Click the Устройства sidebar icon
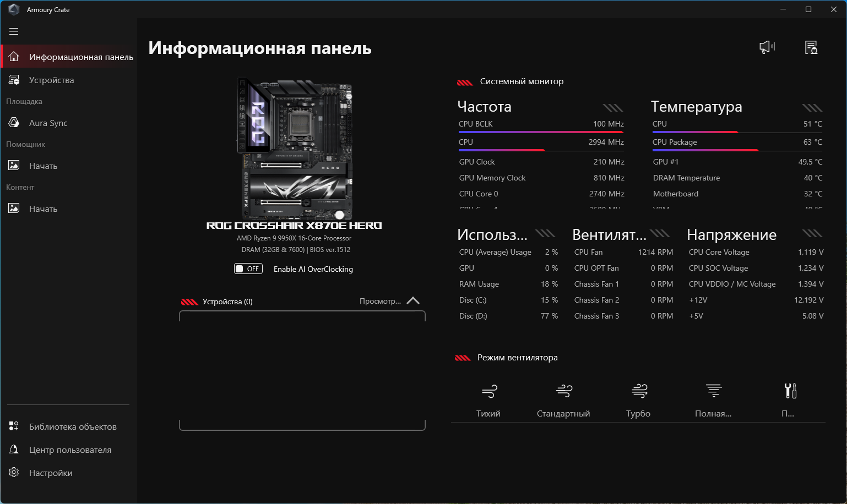The image size is (847, 504). 14,80
